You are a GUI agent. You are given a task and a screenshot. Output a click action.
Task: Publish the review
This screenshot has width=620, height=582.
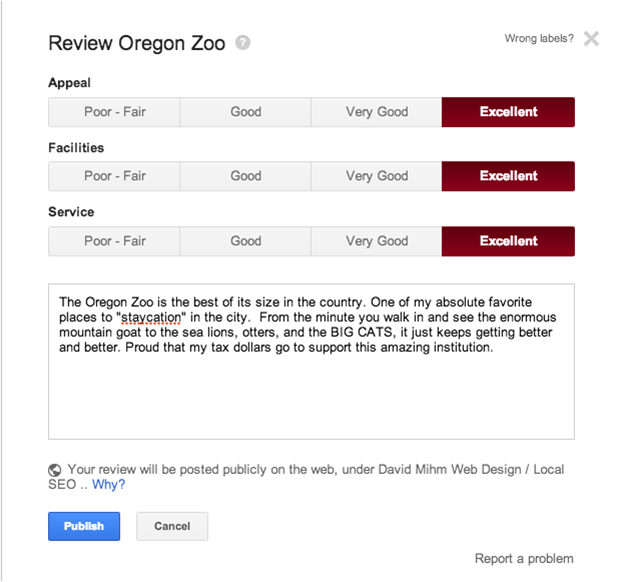tap(84, 526)
